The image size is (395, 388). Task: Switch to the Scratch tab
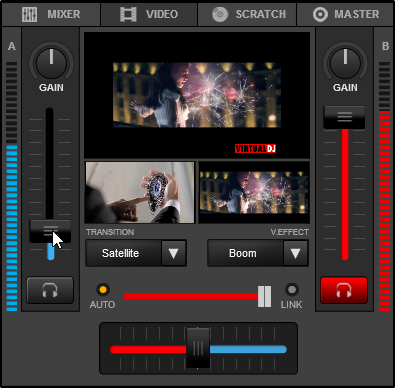pyautogui.click(x=247, y=14)
